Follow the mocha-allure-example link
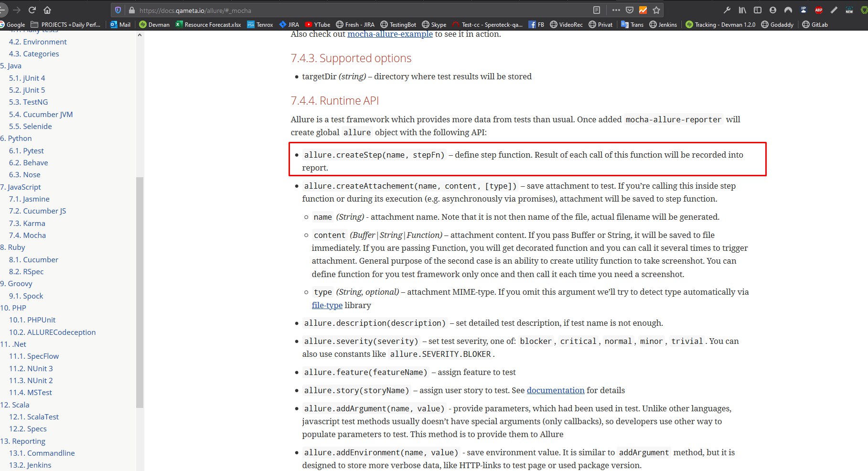Screen dimensions: 868x471 tap(390, 34)
